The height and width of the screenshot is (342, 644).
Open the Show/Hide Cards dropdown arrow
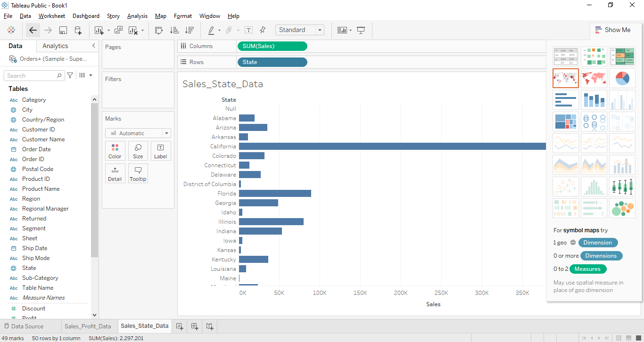pos(350,31)
